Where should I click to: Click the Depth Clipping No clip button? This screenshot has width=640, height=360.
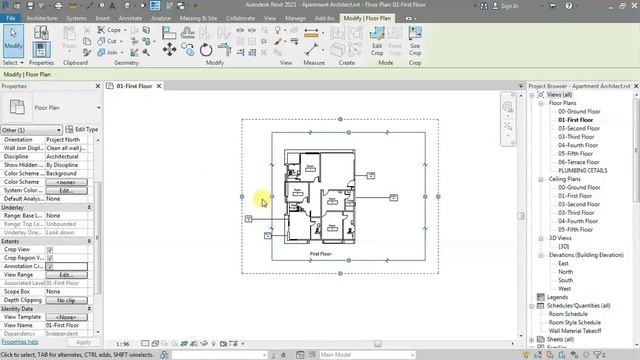(66, 300)
